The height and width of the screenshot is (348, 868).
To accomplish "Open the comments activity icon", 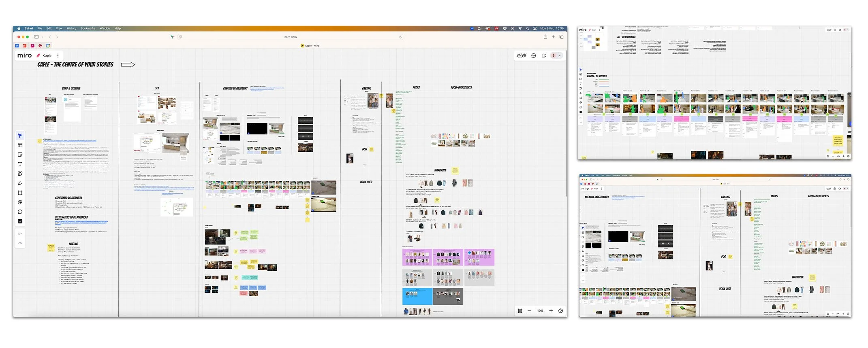I will (534, 55).
